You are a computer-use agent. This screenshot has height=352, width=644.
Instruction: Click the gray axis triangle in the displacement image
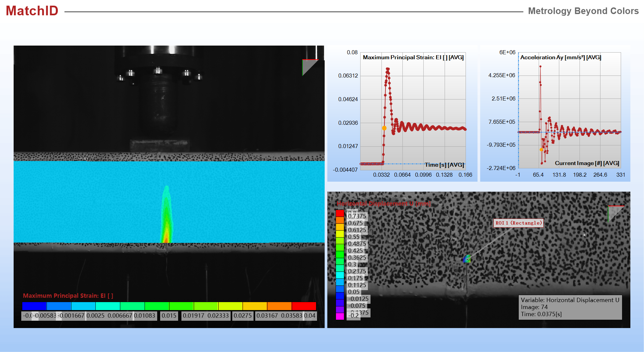point(614,213)
